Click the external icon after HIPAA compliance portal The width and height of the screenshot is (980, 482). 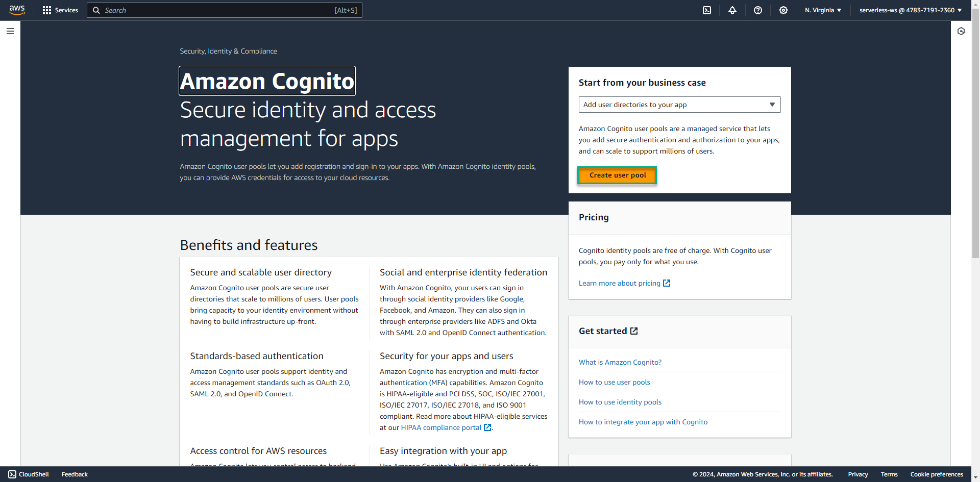point(487,427)
